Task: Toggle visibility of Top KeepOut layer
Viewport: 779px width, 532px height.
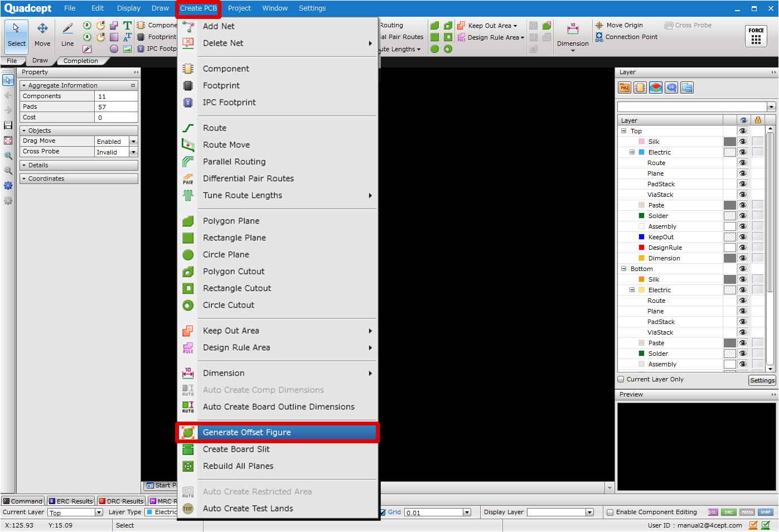Action: [x=743, y=237]
